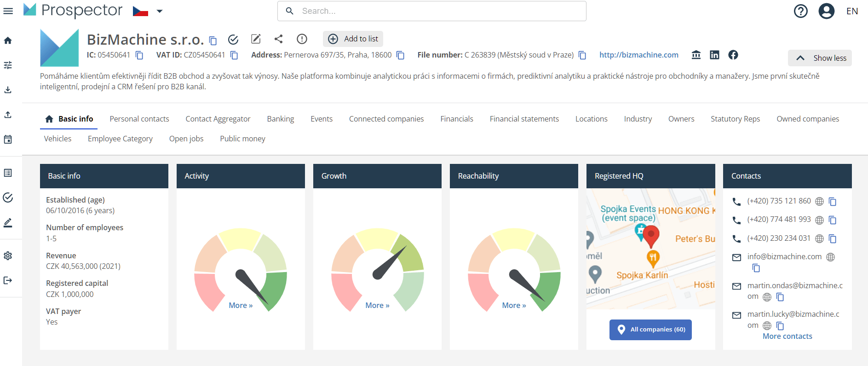Click More link under Reachability gauge
The image size is (868, 366).
(x=514, y=305)
